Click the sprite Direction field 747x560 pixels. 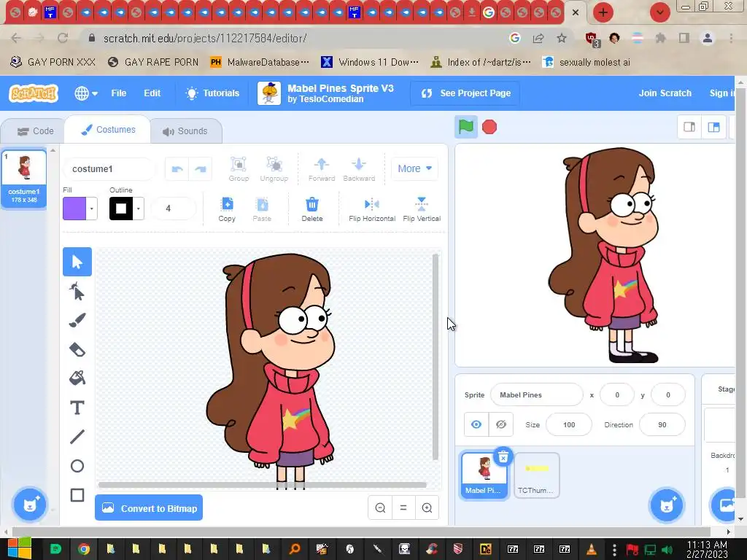pyautogui.click(x=662, y=425)
